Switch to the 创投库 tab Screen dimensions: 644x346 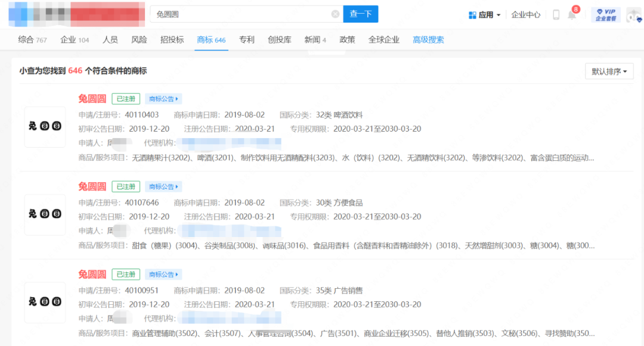pyautogui.click(x=279, y=40)
